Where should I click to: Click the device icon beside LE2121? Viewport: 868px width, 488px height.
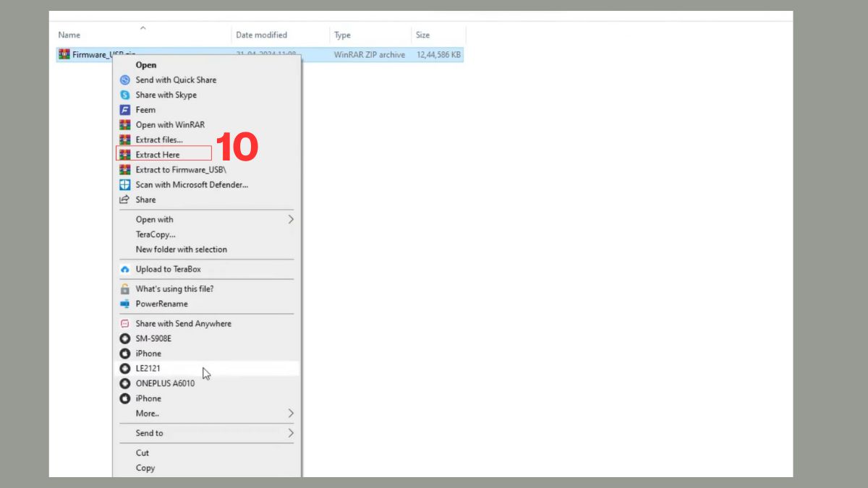click(124, 368)
